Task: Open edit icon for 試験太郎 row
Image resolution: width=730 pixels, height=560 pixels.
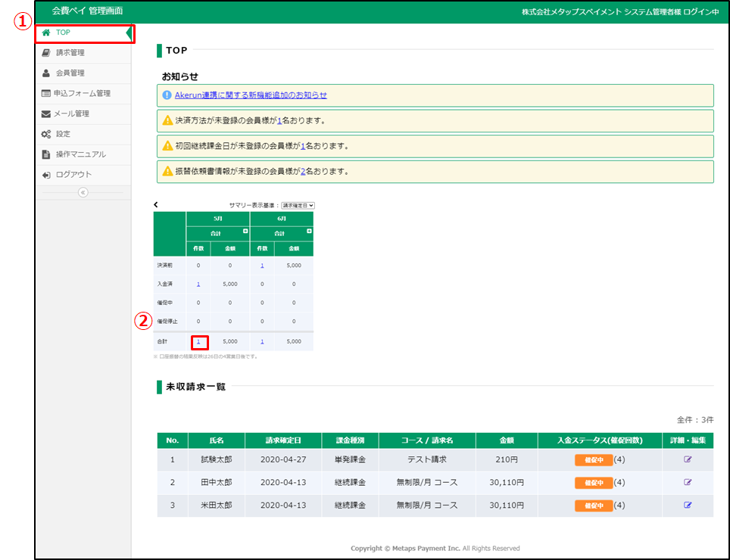Action: [688, 459]
